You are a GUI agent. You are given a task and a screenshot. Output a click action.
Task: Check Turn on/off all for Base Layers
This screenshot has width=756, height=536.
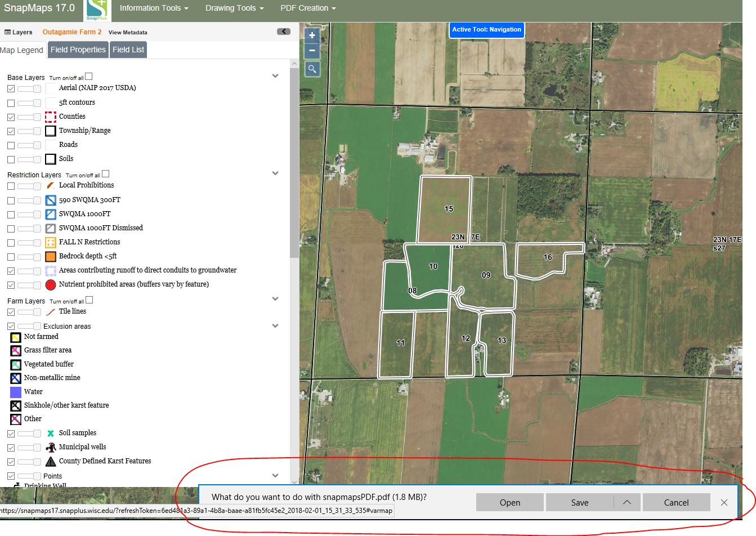88,77
